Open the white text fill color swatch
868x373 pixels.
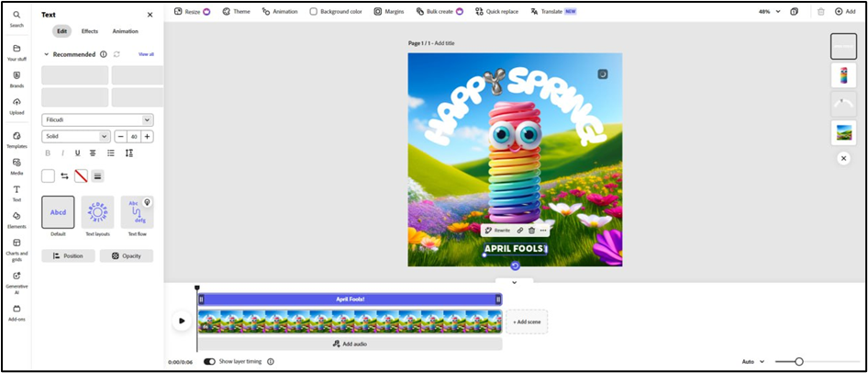click(x=48, y=175)
